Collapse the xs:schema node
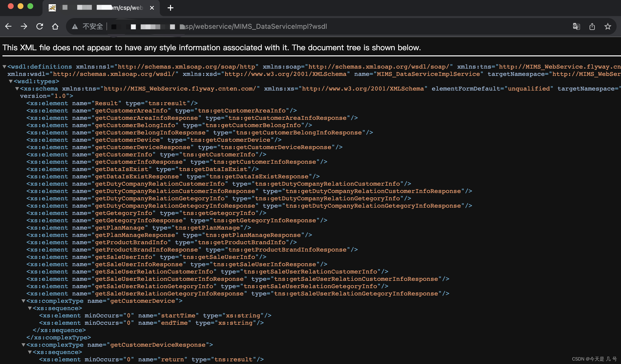The image size is (621, 364). coord(17,89)
